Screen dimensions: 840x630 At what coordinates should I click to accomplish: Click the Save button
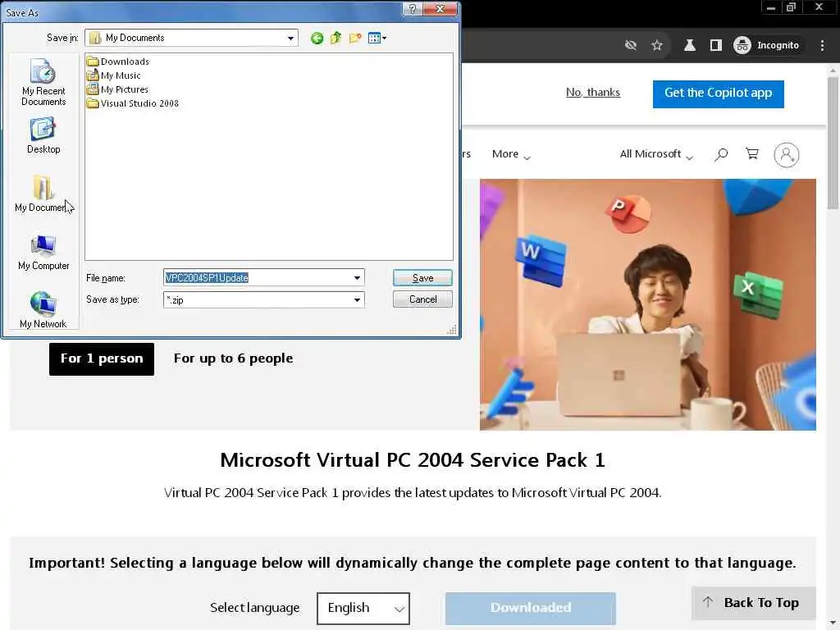tap(422, 278)
